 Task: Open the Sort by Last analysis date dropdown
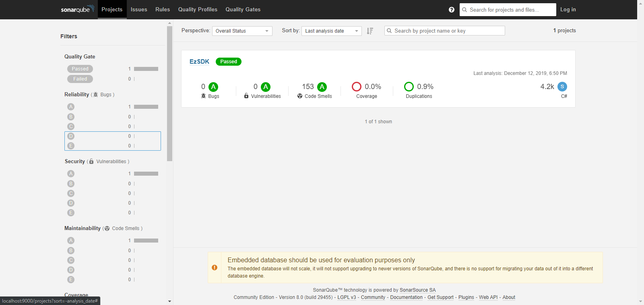[332, 31]
